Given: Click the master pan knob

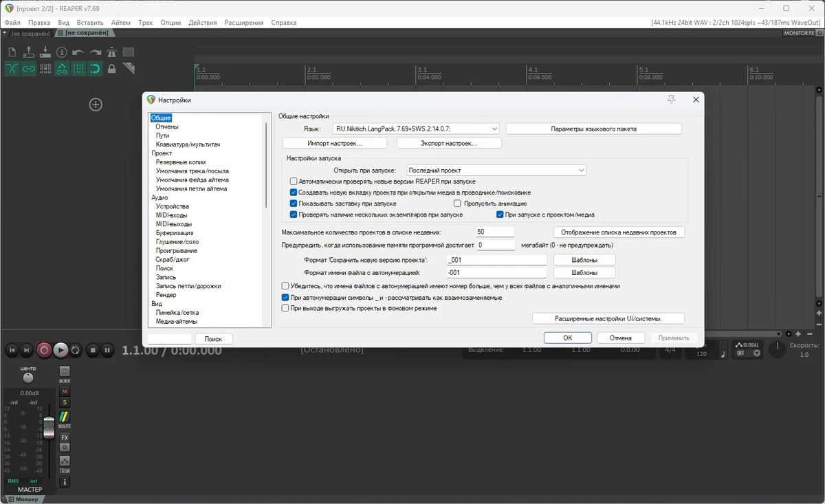Looking at the screenshot, I should (28, 378).
